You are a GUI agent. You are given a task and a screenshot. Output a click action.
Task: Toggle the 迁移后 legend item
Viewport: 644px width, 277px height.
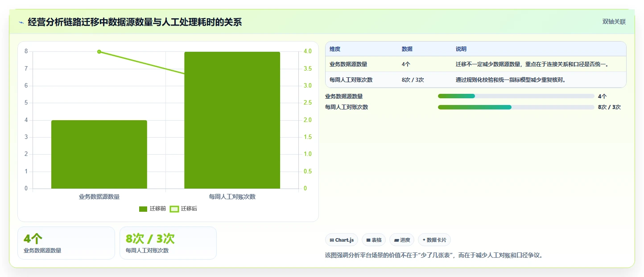tap(184, 209)
